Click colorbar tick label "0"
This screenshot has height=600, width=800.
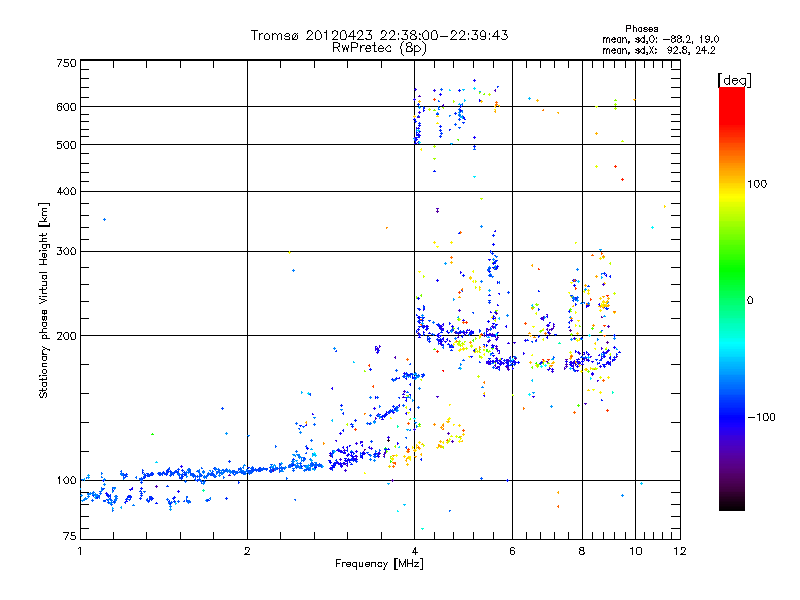(x=750, y=301)
